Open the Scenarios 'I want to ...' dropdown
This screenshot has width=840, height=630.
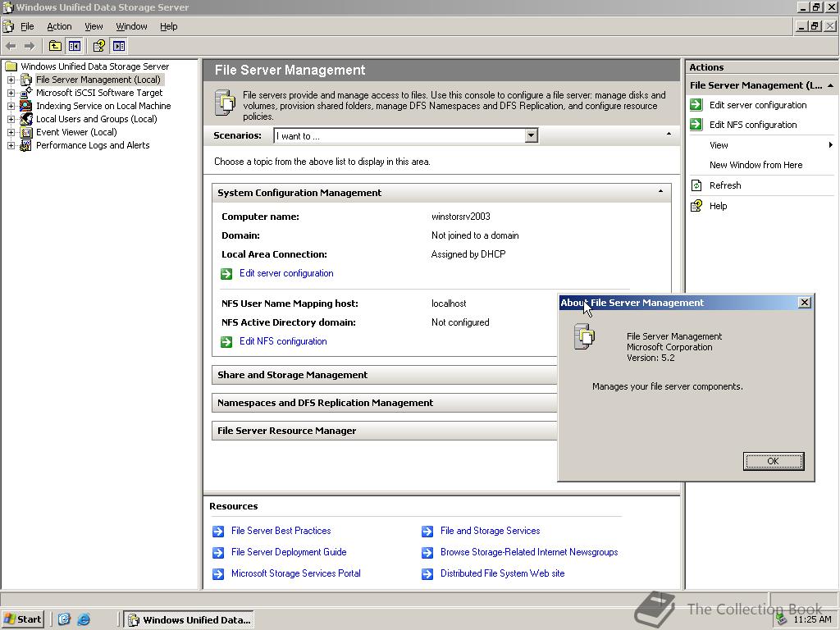[x=531, y=135]
